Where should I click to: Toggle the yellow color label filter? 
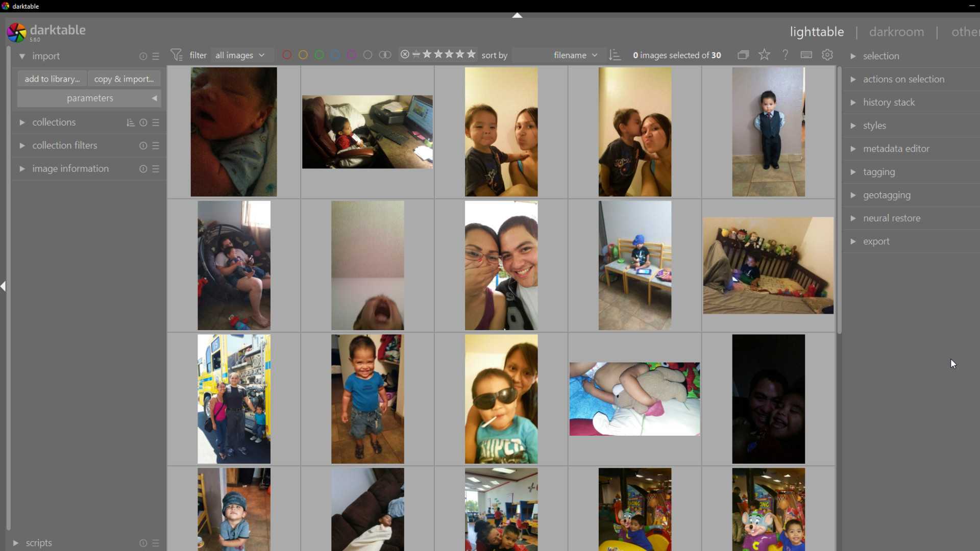[x=303, y=55]
